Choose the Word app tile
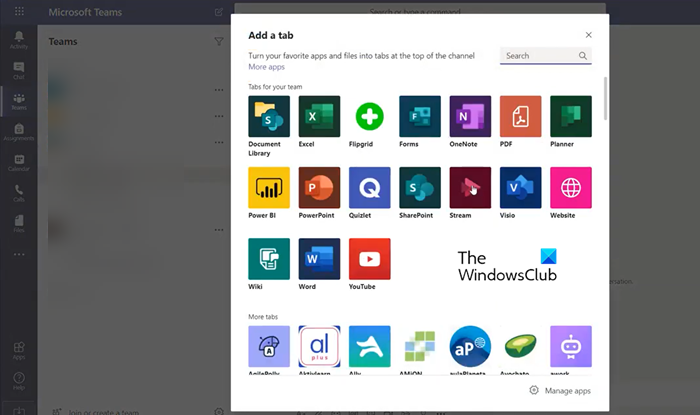The height and width of the screenshot is (415, 700). point(319,259)
